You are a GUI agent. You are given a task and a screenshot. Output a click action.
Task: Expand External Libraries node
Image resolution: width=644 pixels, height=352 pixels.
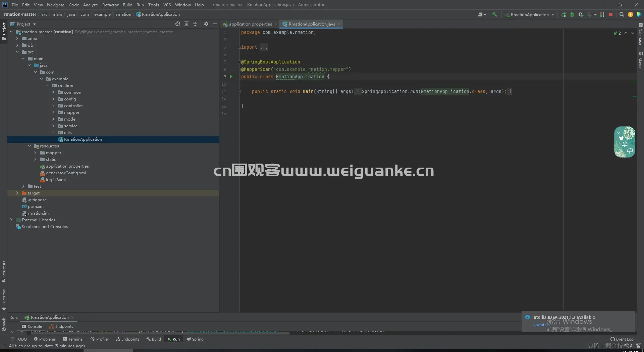coord(11,220)
